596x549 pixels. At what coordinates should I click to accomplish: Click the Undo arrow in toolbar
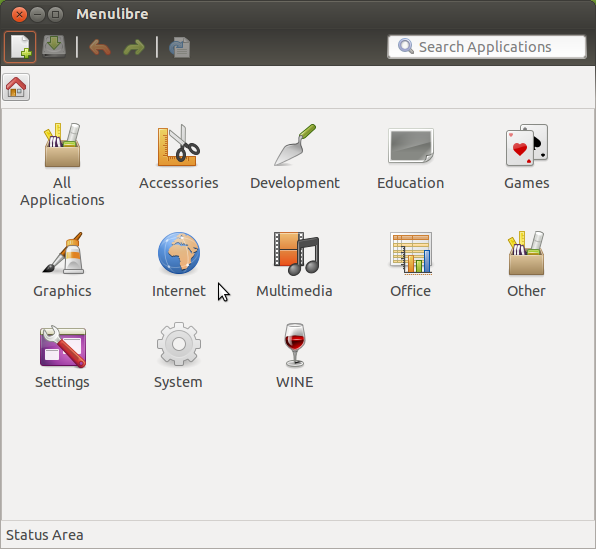[x=100, y=48]
